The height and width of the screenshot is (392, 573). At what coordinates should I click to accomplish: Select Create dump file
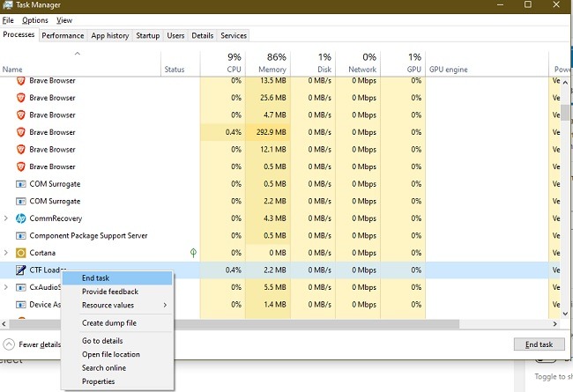117,323
